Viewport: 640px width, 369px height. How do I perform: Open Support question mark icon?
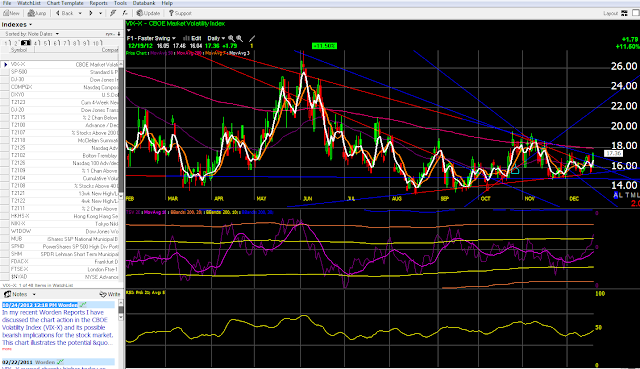(x=180, y=13)
